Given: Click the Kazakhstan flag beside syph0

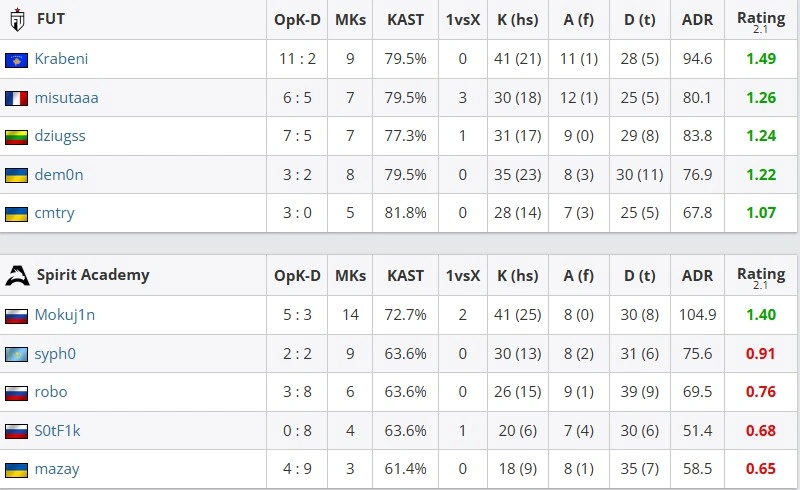Looking at the screenshot, I should point(16,354).
